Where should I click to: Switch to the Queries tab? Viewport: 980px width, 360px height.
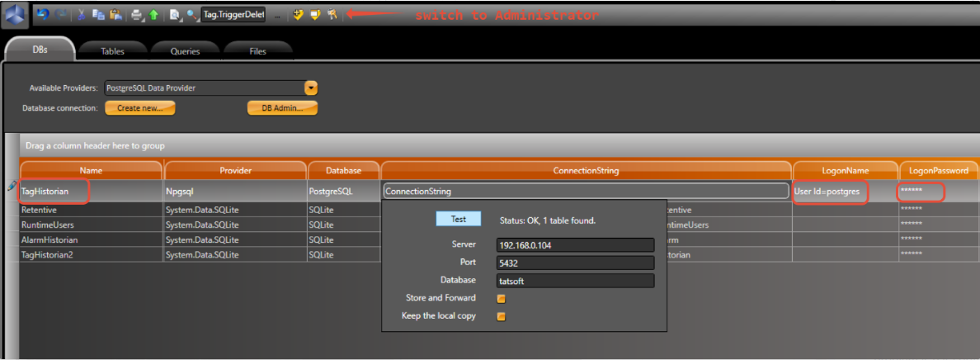tap(185, 51)
